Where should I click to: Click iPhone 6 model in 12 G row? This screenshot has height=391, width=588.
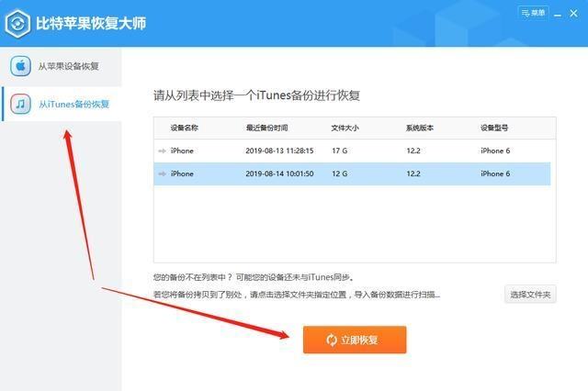pyautogui.click(x=495, y=173)
